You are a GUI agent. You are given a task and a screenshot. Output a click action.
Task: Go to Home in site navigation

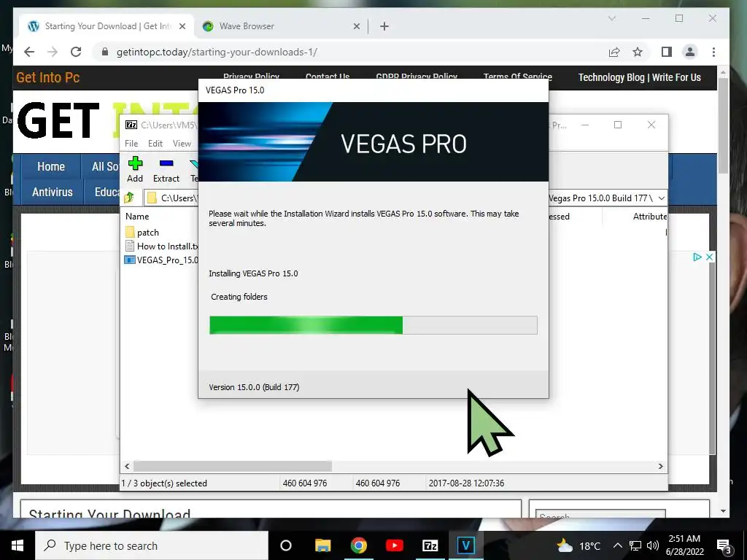(x=51, y=167)
